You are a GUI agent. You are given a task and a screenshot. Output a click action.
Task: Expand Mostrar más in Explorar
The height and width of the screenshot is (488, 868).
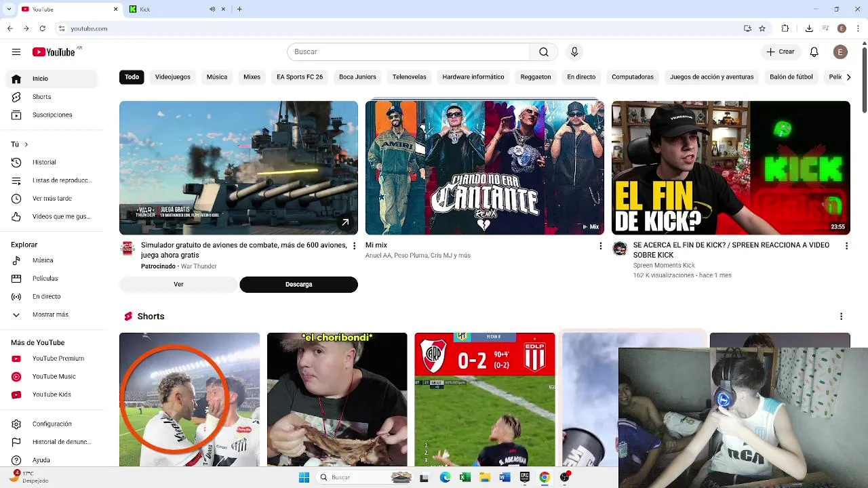tap(52, 315)
